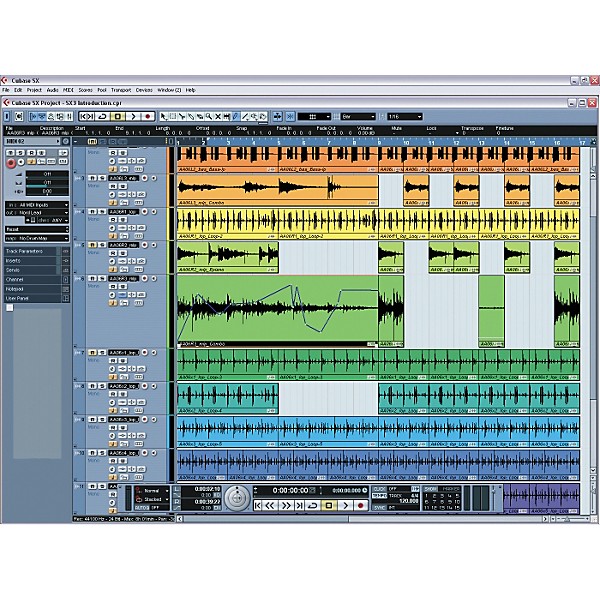This screenshot has height=600, width=600.
Task: Go to project start in transport panel
Action: (258, 505)
